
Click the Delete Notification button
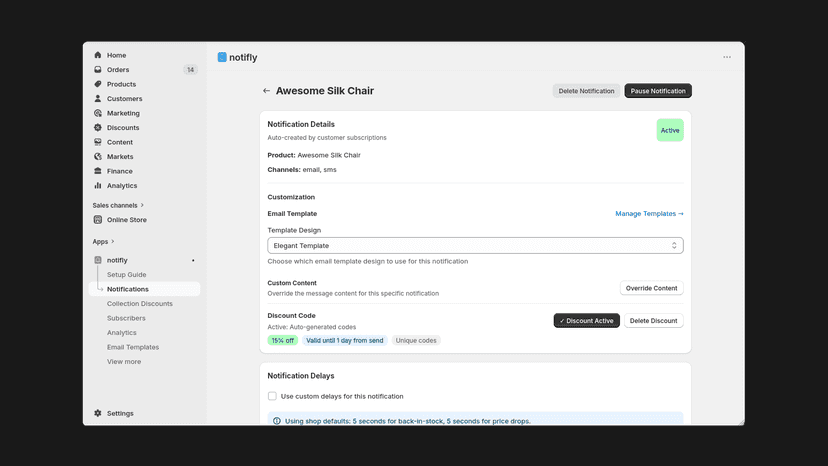pyautogui.click(x=586, y=91)
